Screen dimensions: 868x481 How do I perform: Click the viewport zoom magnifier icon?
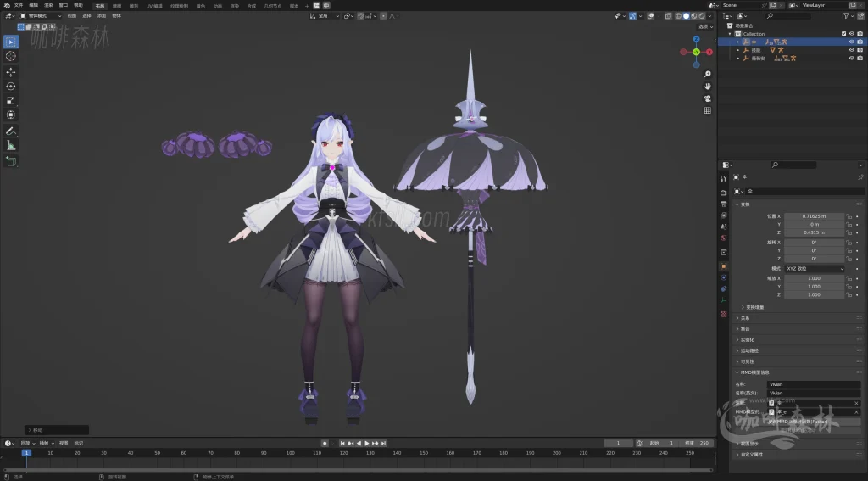point(708,74)
